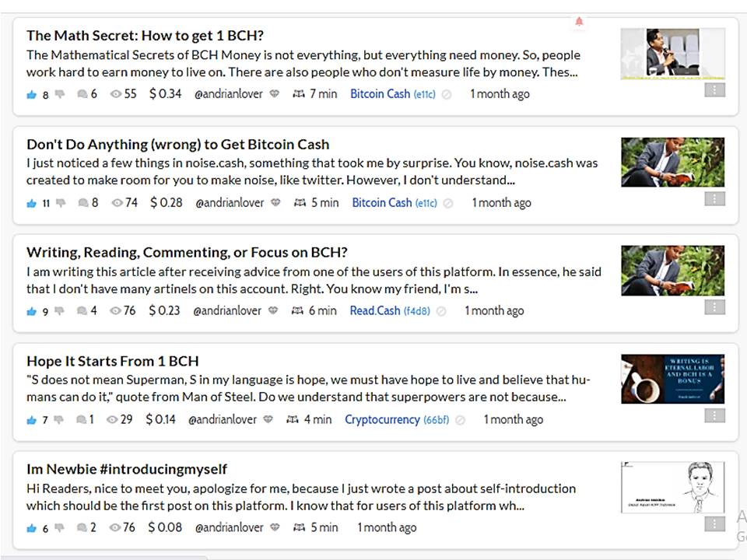Open comments on 'Hope It Starts From 1 BCH'

pos(82,419)
